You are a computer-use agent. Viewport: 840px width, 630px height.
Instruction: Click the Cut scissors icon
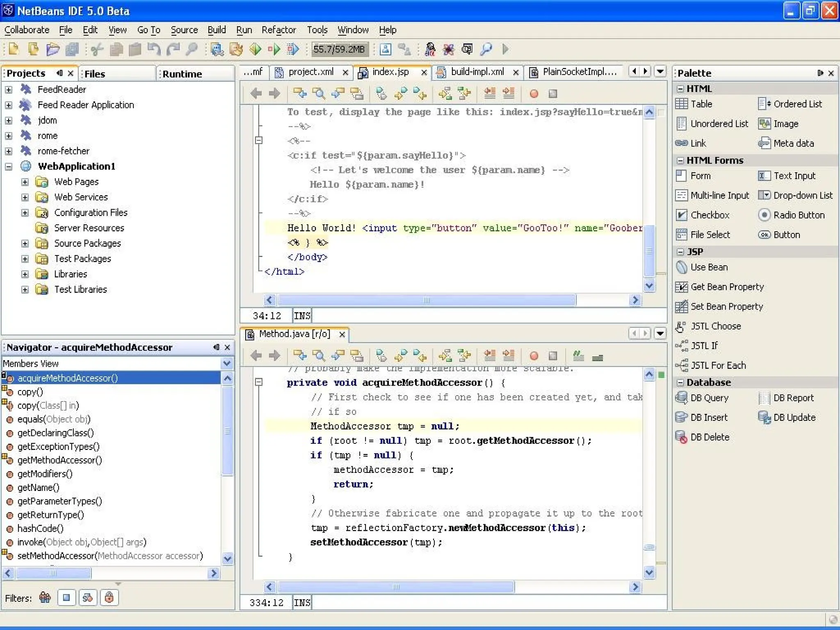97,50
